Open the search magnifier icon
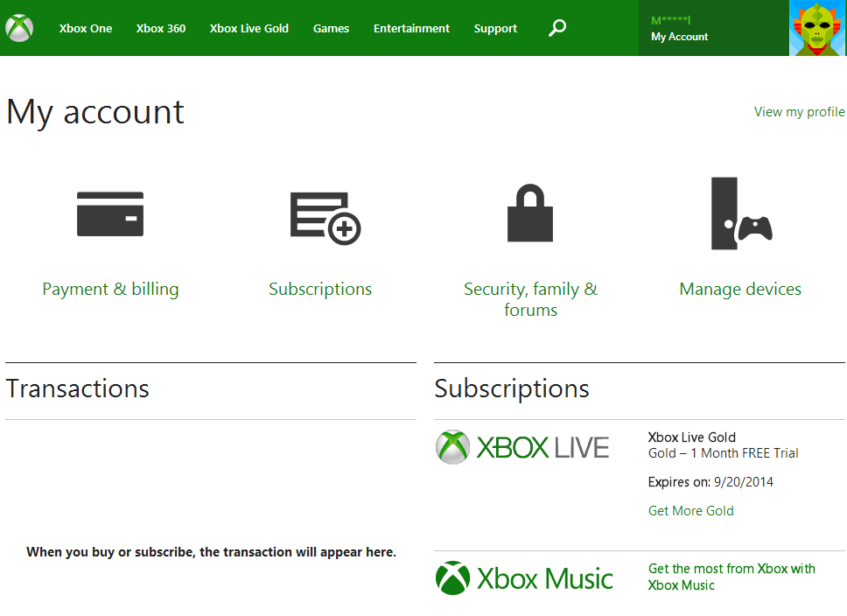The image size is (847, 616). click(557, 27)
